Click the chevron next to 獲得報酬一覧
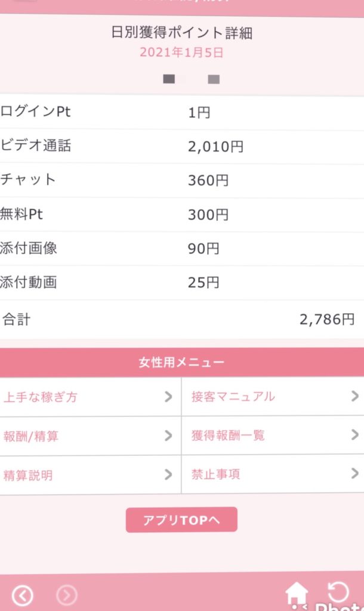 (x=355, y=435)
